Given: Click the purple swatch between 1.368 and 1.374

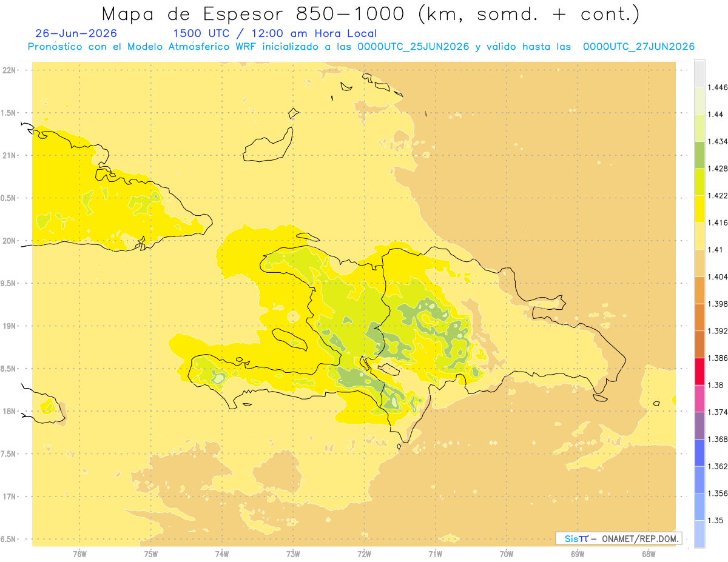Looking at the screenshot, I should pyautogui.click(x=699, y=425).
